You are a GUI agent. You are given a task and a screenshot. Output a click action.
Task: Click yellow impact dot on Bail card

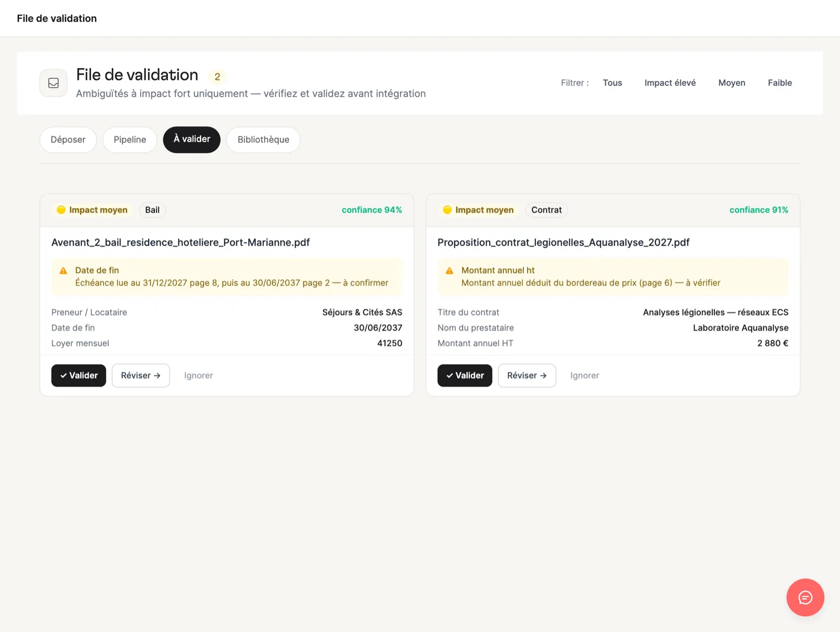click(x=61, y=210)
